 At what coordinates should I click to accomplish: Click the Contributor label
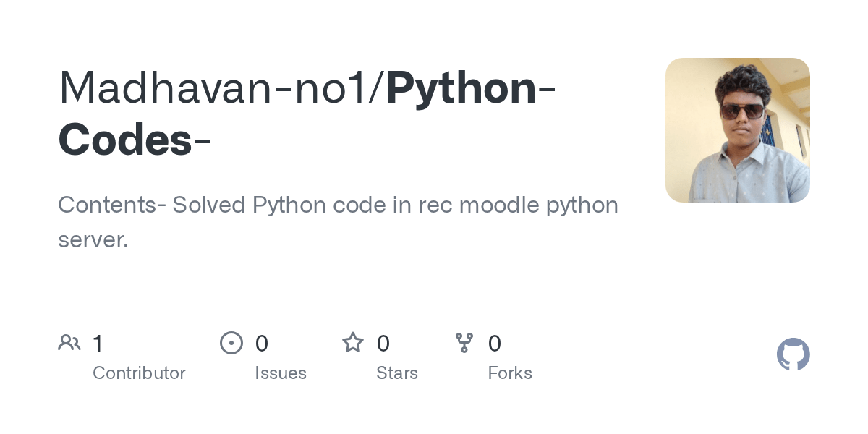click(139, 373)
